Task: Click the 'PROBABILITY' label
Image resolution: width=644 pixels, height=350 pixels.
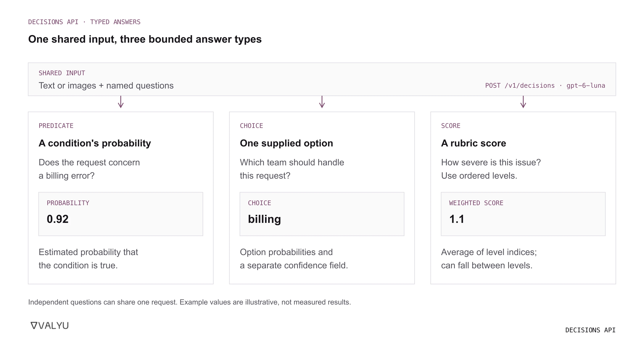Action: pos(68,203)
